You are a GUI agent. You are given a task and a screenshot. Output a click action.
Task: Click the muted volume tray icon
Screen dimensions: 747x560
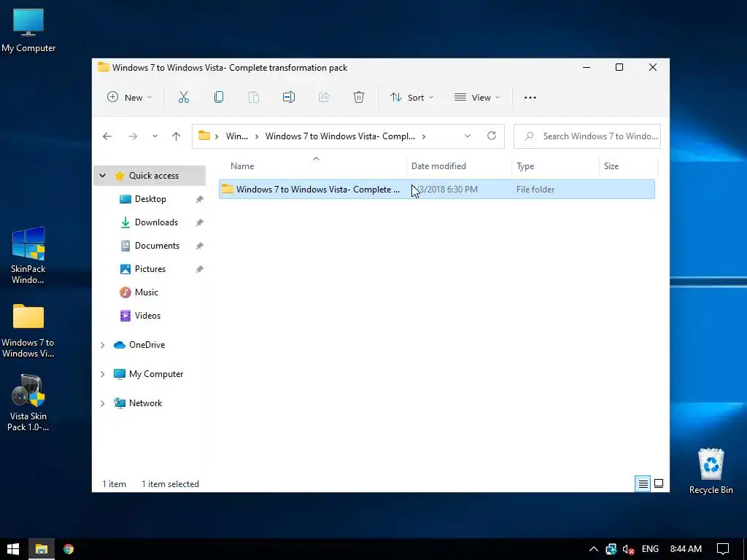[628, 549]
